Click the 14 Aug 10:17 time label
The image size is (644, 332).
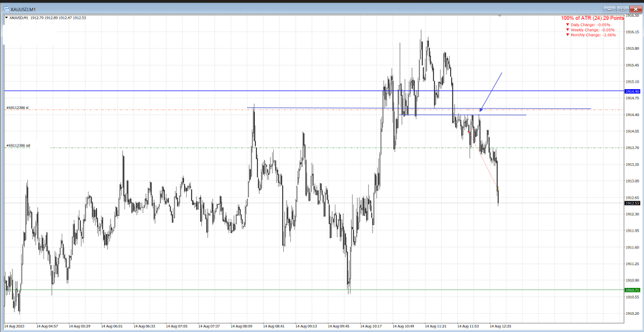tap(371, 326)
